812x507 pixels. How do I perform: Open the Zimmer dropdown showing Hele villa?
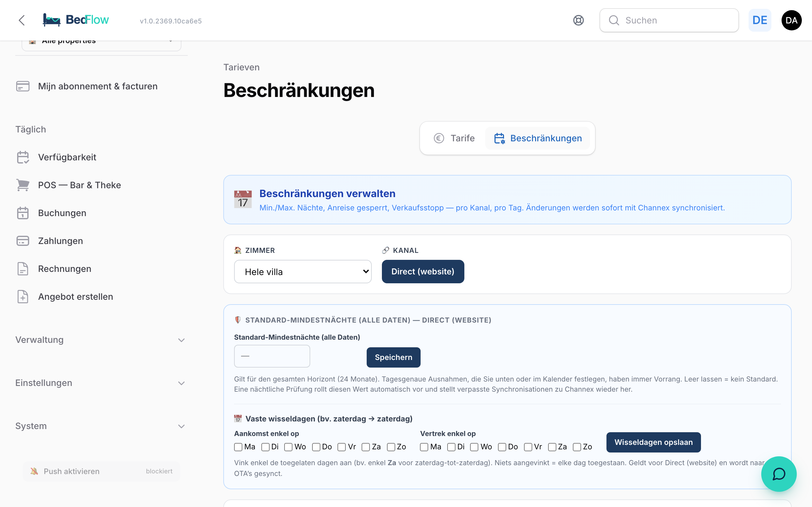coord(303,272)
